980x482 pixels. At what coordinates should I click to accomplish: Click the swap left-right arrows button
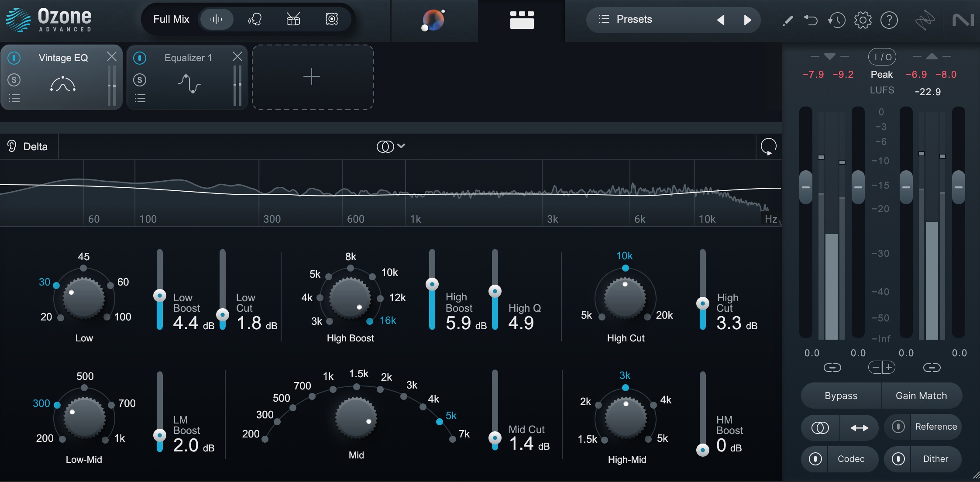859,428
